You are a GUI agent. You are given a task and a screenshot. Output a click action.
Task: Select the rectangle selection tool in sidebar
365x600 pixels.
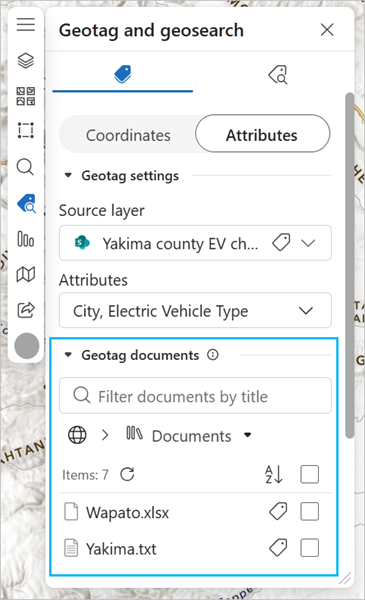[x=26, y=130]
